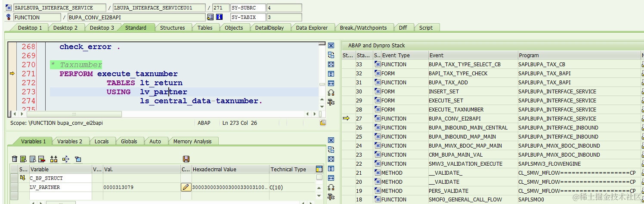Viewport: 644px width, 204px height.
Task: Click the Hexadecimal Value column header
Action: click(230, 169)
